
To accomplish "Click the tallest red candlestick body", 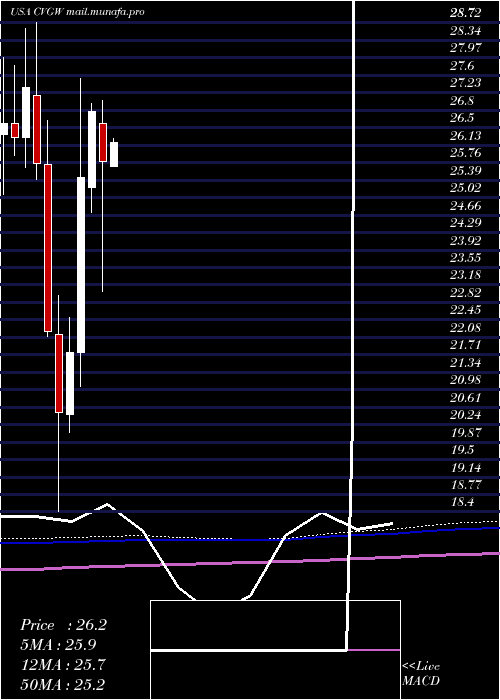I will pos(48,248).
